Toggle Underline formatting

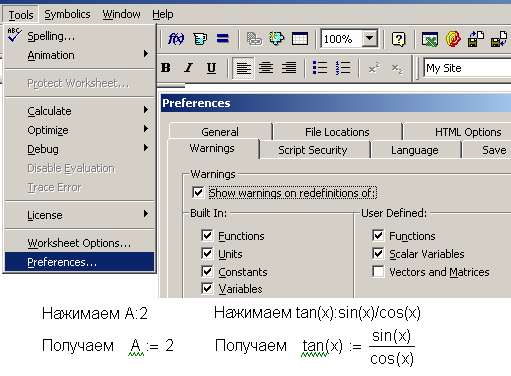[211, 68]
